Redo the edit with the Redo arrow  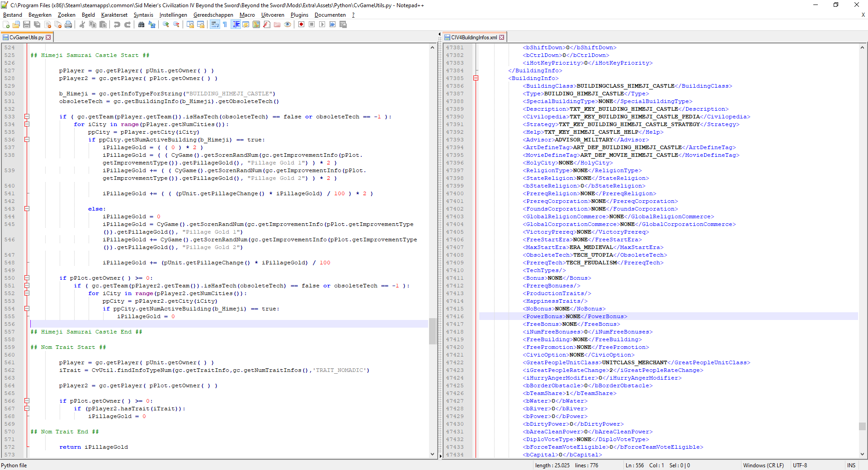click(x=127, y=24)
